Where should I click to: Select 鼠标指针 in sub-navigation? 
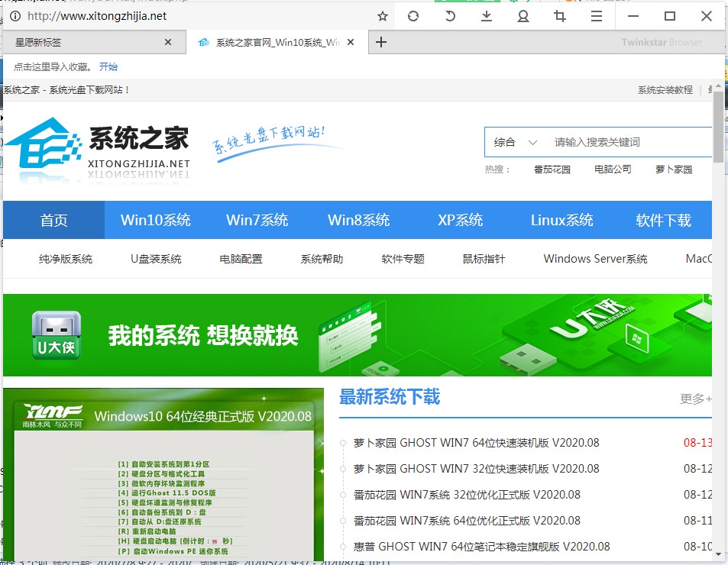click(x=484, y=259)
